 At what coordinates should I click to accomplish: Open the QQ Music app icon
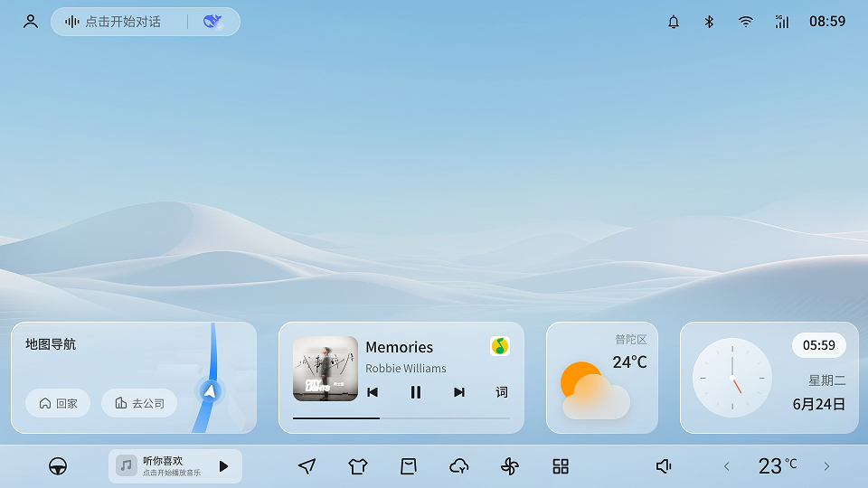500,346
